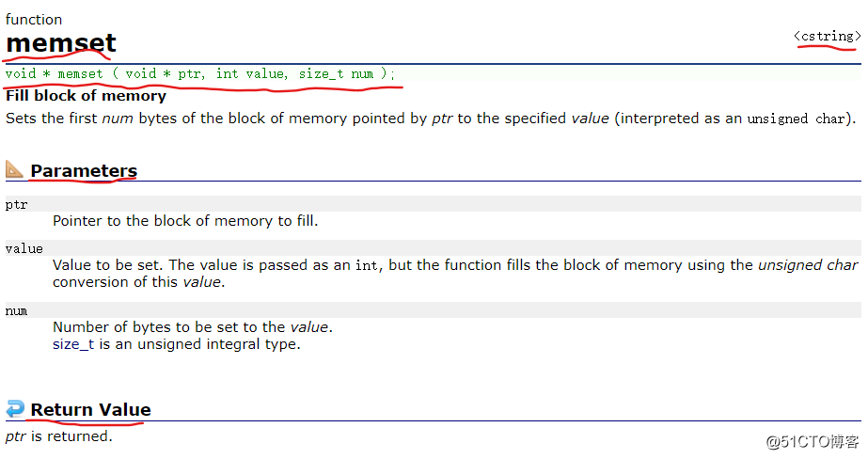Click the @51CTO博客 watermark
This screenshot has height=459, width=868.
coord(813,441)
